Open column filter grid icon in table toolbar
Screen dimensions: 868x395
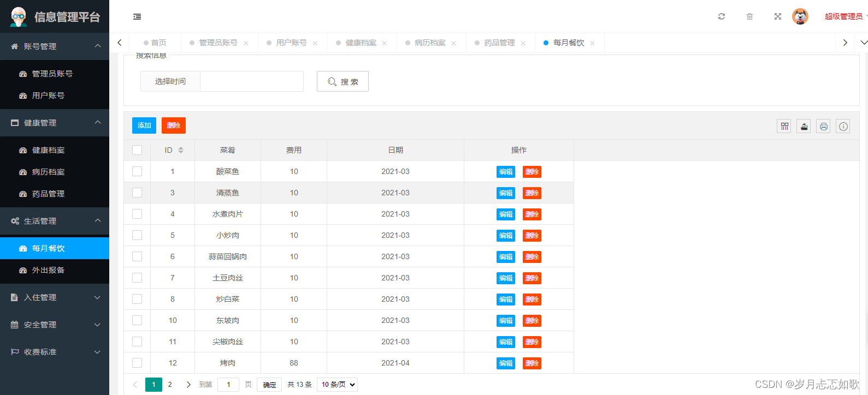[x=784, y=127]
